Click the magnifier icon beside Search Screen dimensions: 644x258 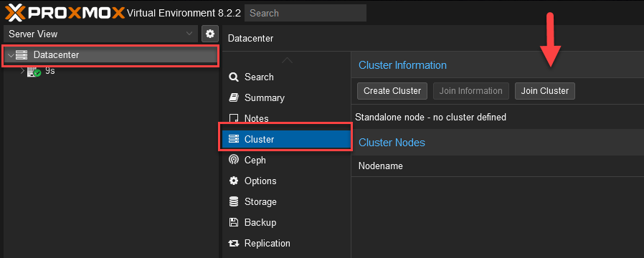pos(234,77)
